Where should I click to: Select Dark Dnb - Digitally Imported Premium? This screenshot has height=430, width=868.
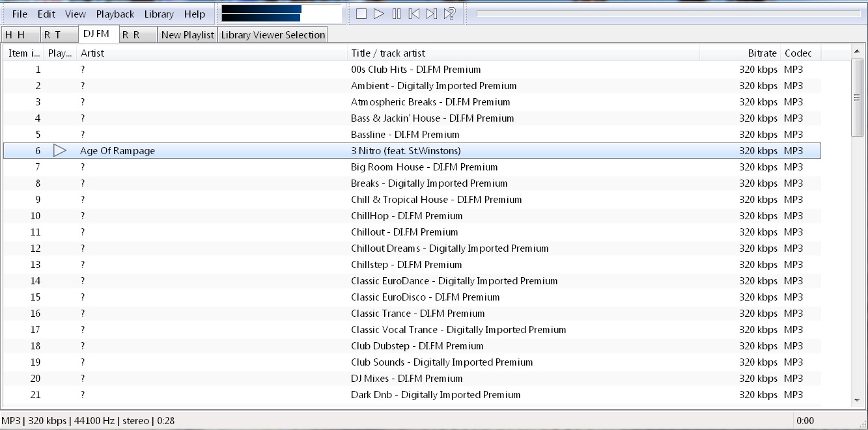pos(412,395)
